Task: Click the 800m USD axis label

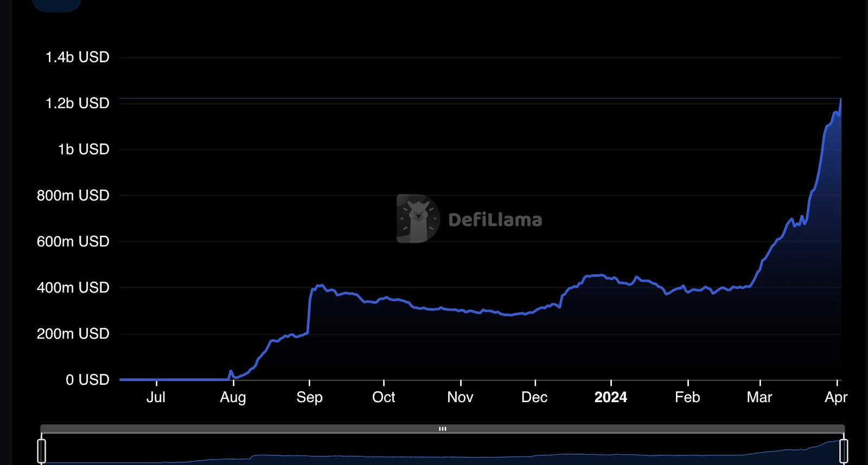Action: click(x=73, y=195)
